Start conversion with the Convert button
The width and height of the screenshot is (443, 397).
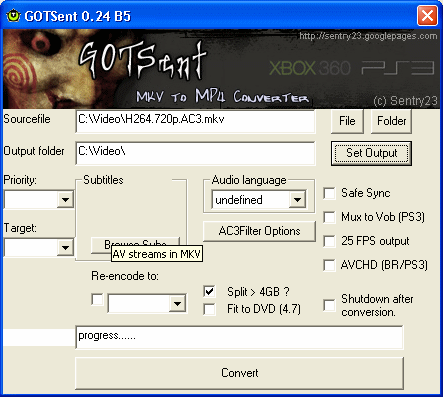point(240,373)
